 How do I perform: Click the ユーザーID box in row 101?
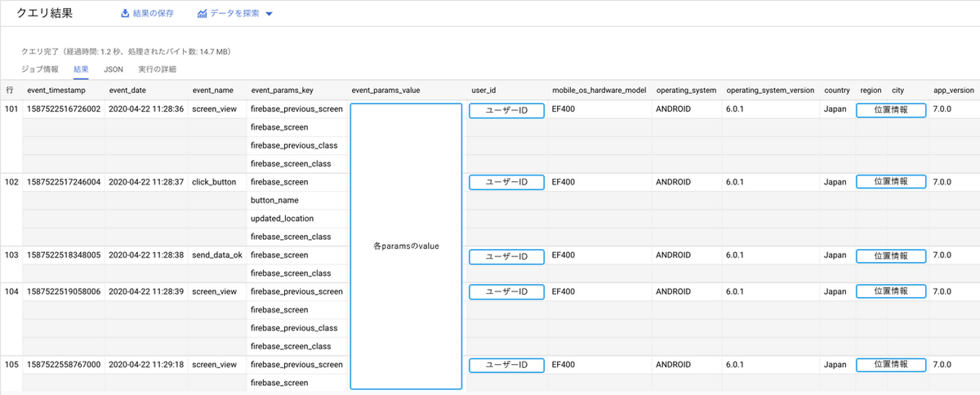[x=506, y=110]
